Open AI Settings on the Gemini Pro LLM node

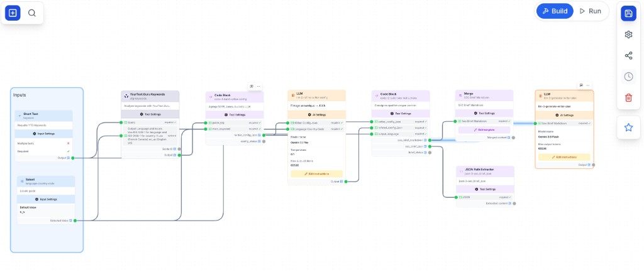(317, 114)
